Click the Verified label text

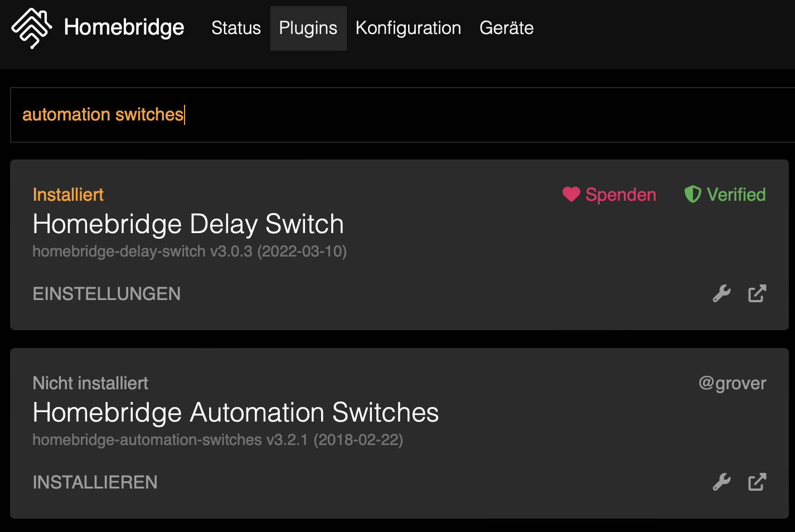736,195
